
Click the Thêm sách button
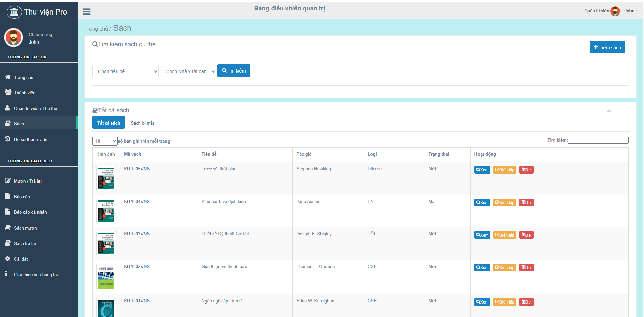point(607,48)
